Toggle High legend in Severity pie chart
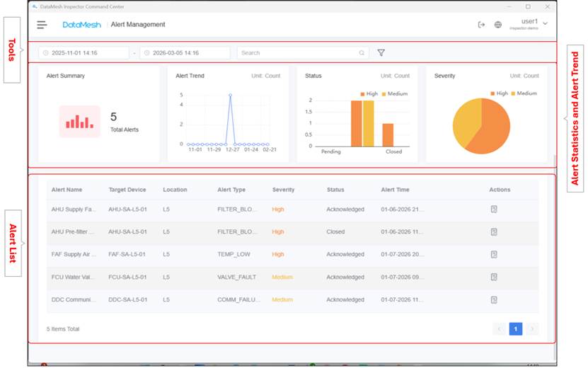The height and width of the screenshot is (368, 588). (498, 93)
